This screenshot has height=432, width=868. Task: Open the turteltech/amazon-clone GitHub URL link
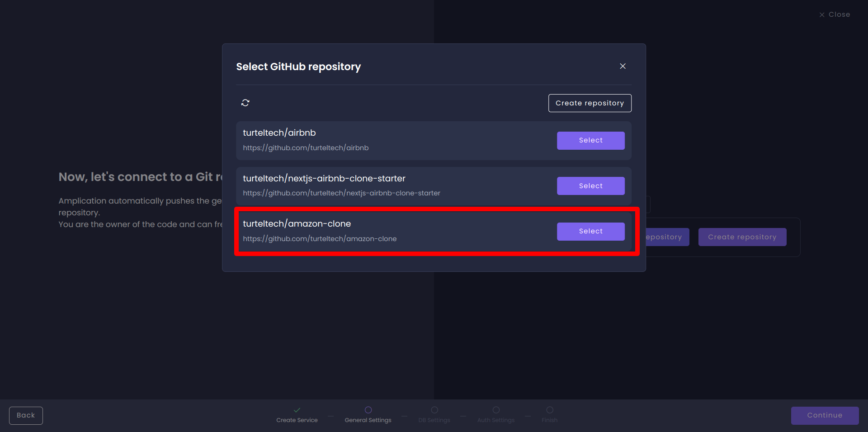click(320, 238)
